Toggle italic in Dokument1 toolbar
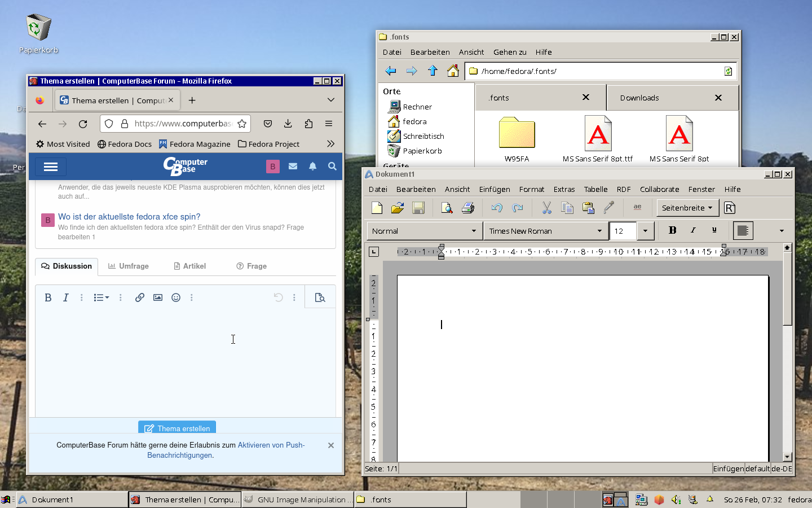The height and width of the screenshot is (508, 812). pos(693,230)
